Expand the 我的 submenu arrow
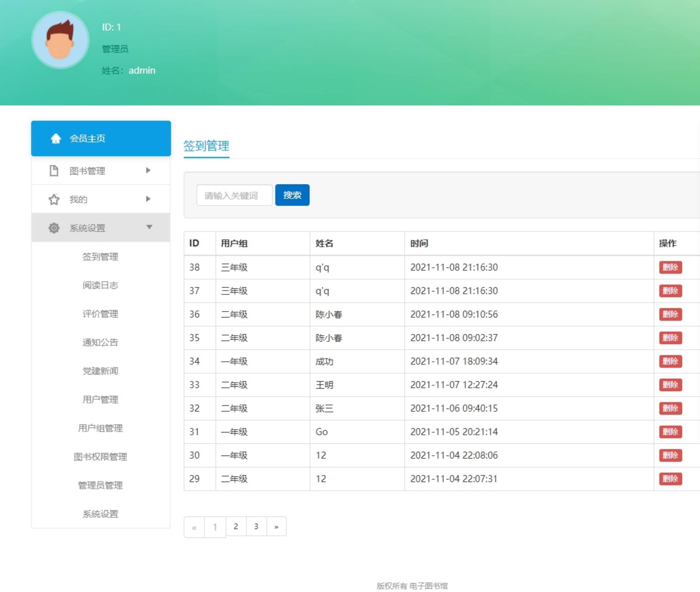 point(148,199)
